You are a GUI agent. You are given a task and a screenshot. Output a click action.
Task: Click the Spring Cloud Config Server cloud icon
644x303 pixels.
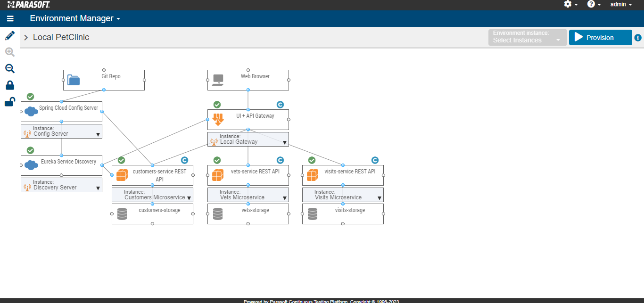(31, 112)
